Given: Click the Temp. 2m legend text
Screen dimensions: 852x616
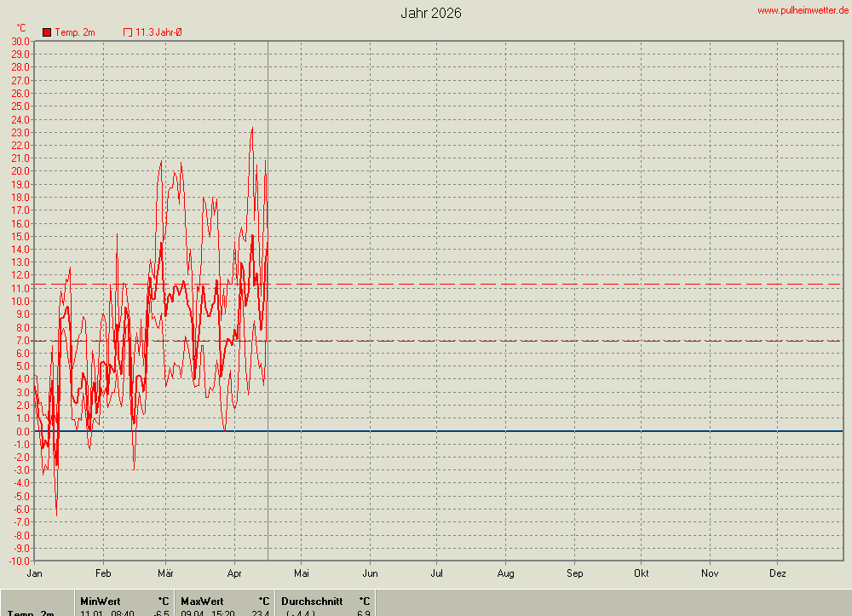Looking at the screenshot, I should coord(75,32).
